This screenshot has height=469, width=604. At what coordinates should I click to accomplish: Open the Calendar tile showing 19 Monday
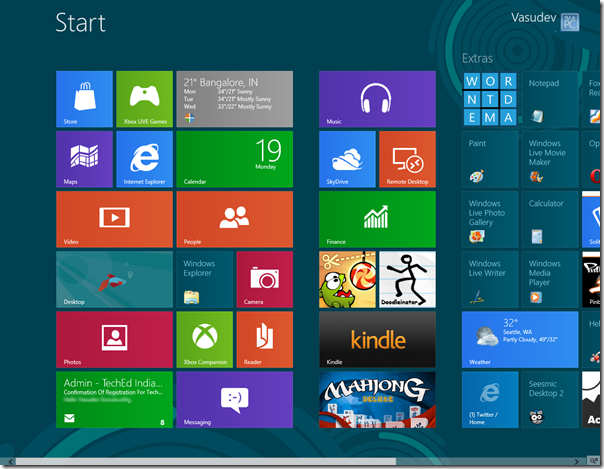click(235, 159)
